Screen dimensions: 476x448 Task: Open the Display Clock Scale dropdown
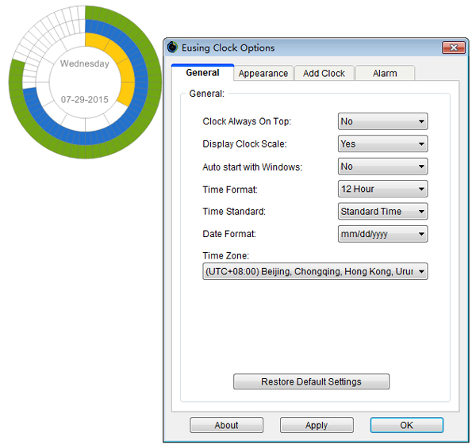pyautogui.click(x=382, y=144)
